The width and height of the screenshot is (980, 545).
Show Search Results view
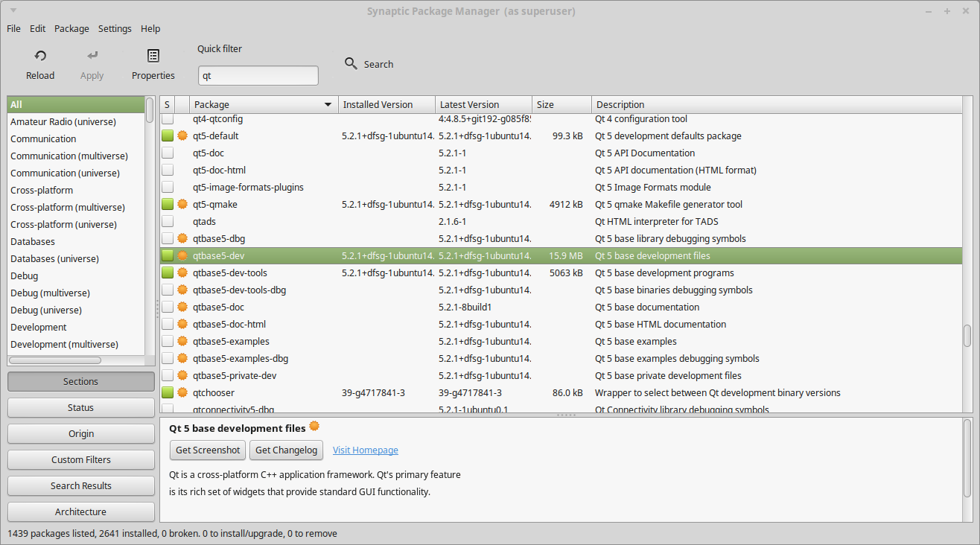(81, 486)
